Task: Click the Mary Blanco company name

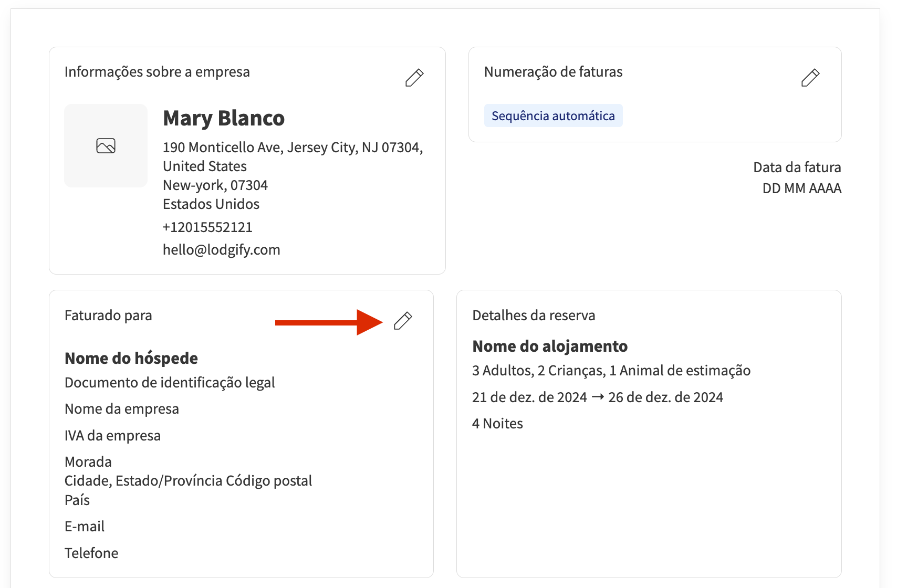Action: (224, 119)
